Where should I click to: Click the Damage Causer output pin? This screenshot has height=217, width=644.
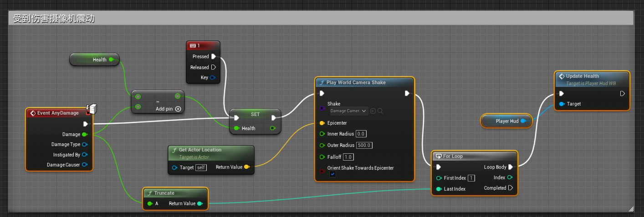click(x=84, y=165)
